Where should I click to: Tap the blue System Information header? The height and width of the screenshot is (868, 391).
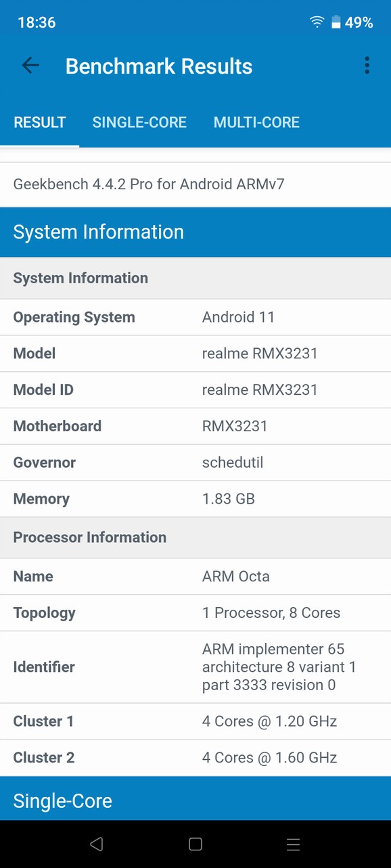coord(195,232)
